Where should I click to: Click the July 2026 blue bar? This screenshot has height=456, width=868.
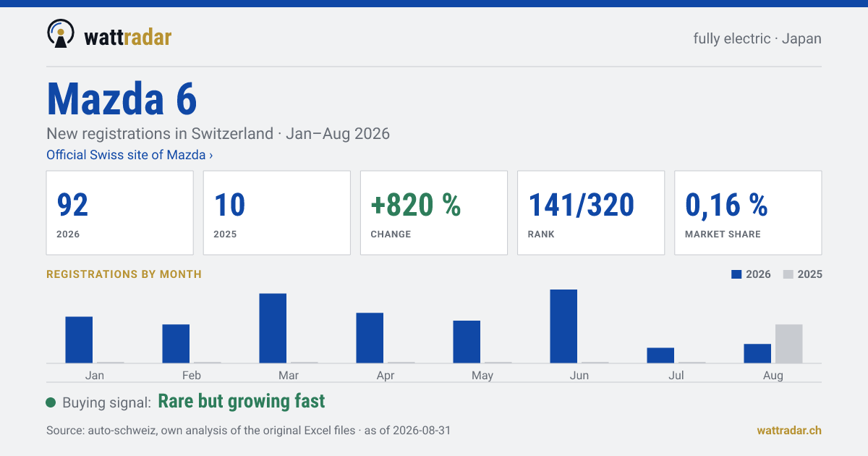pyautogui.click(x=660, y=355)
